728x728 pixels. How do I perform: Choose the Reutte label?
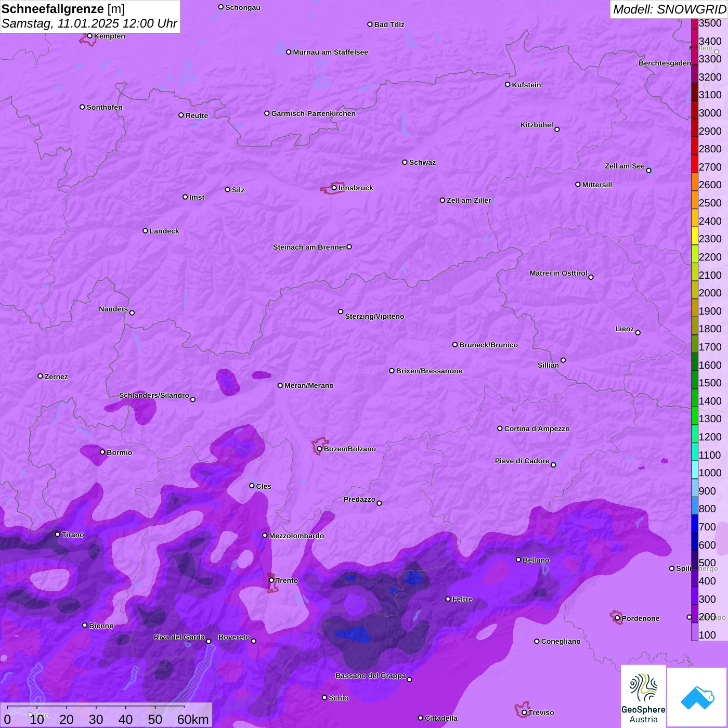click(197, 115)
